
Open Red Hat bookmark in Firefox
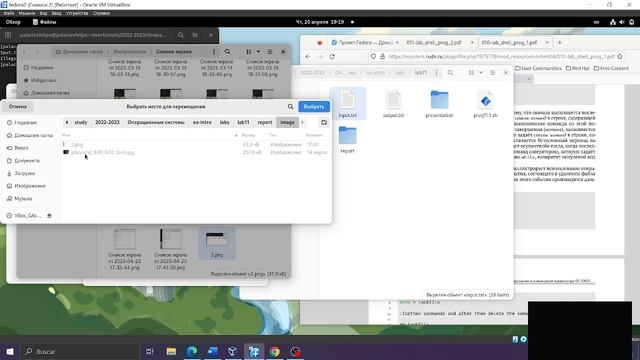coord(578,69)
